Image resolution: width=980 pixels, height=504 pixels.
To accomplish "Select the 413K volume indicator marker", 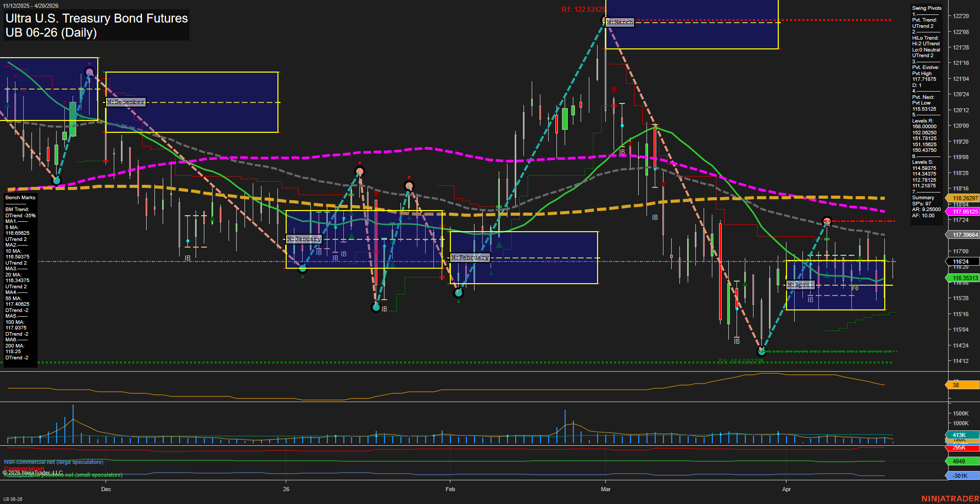I will (x=959, y=435).
